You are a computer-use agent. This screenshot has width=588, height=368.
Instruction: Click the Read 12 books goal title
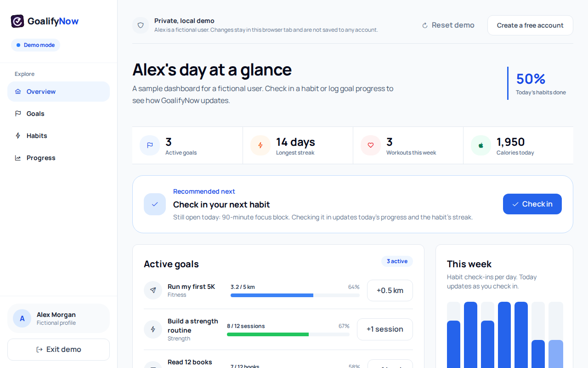pos(190,362)
